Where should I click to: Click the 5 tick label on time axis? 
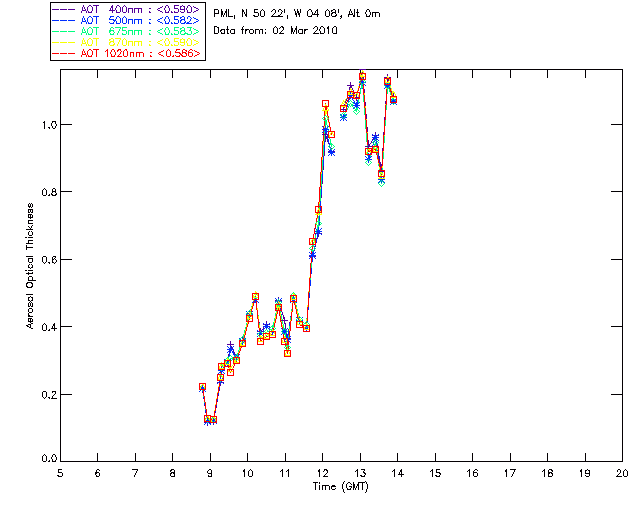60,472
